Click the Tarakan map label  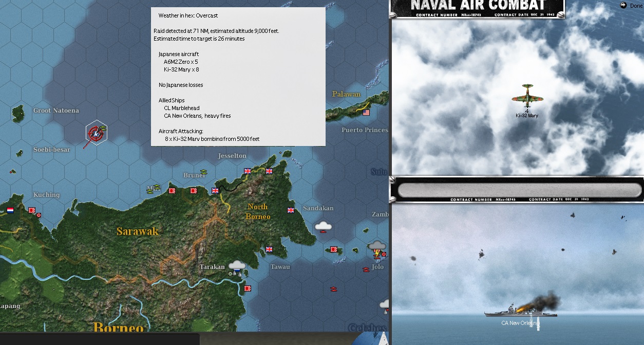pyautogui.click(x=212, y=267)
